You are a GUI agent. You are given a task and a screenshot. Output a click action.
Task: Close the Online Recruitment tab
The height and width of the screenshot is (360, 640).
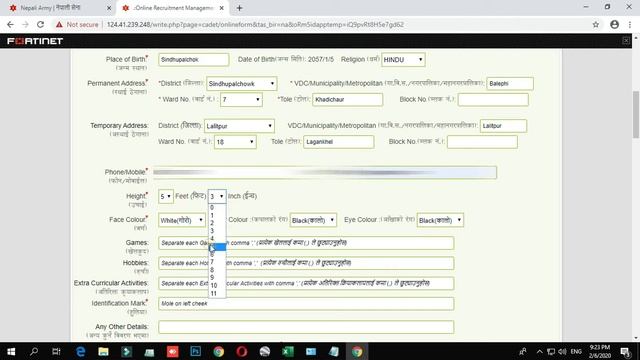[x=222, y=8]
